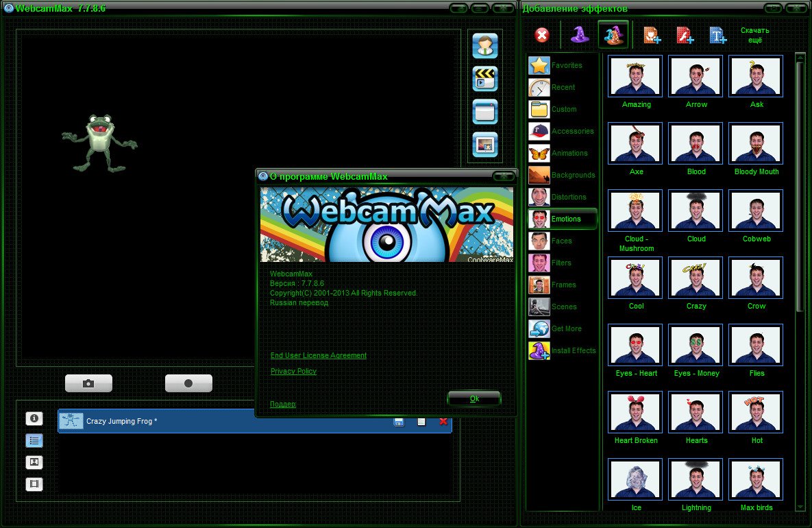Remove all effects with the red X icon
The image size is (812, 528).
[542, 35]
